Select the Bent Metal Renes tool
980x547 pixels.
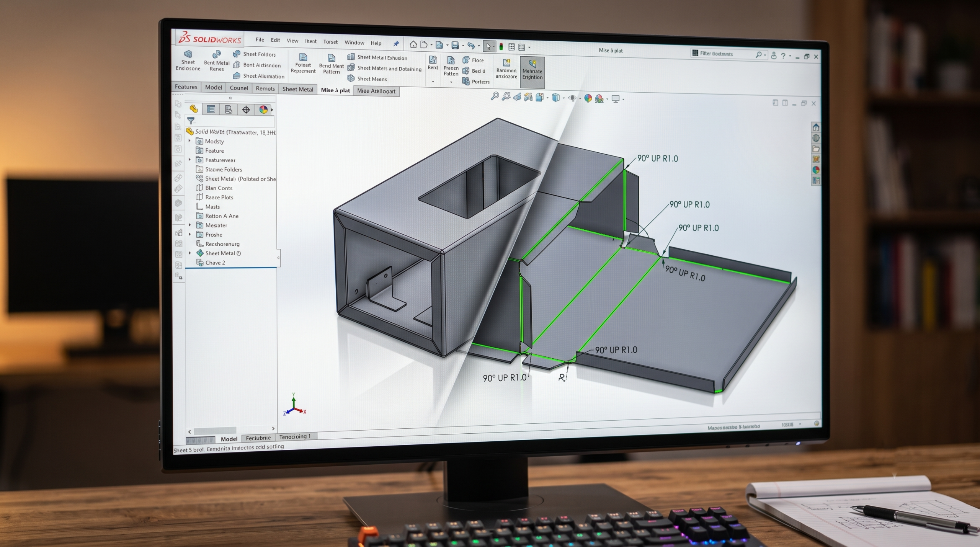[217, 61]
